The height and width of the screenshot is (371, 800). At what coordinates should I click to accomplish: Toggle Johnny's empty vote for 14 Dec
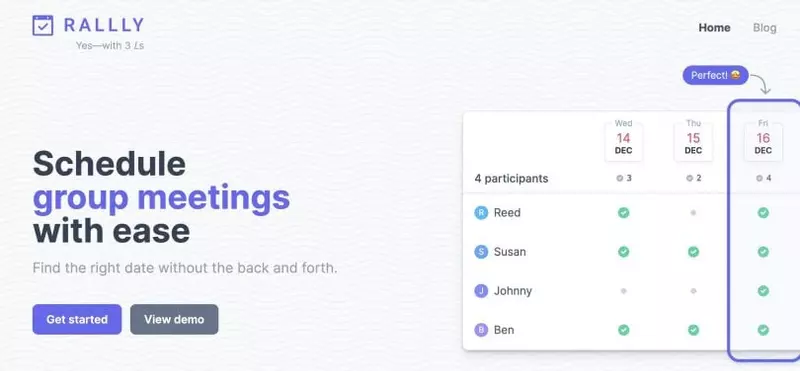[x=623, y=291]
